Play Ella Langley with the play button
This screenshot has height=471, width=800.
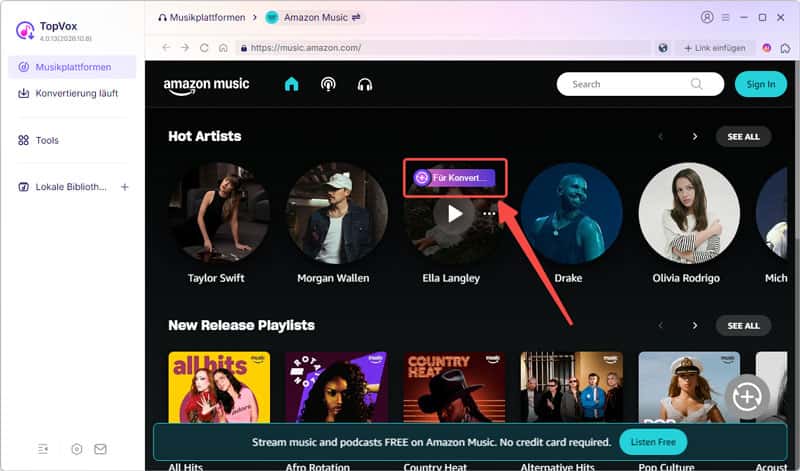pyautogui.click(x=455, y=214)
